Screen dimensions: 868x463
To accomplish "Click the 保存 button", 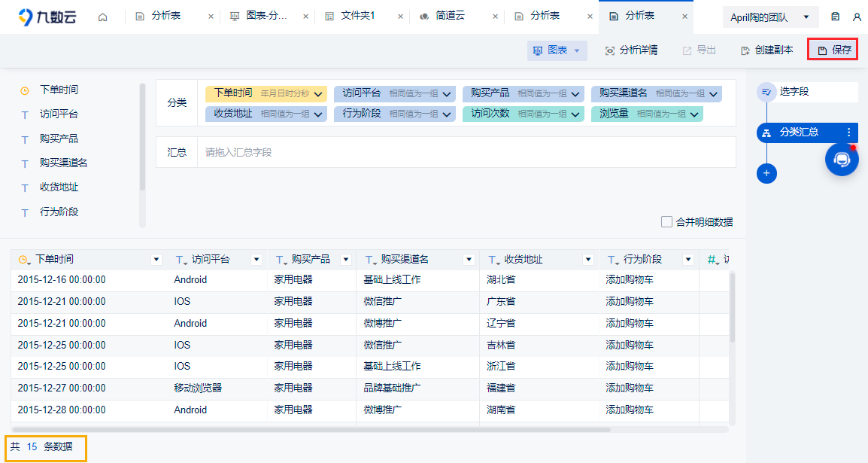I will pyautogui.click(x=834, y=50).
